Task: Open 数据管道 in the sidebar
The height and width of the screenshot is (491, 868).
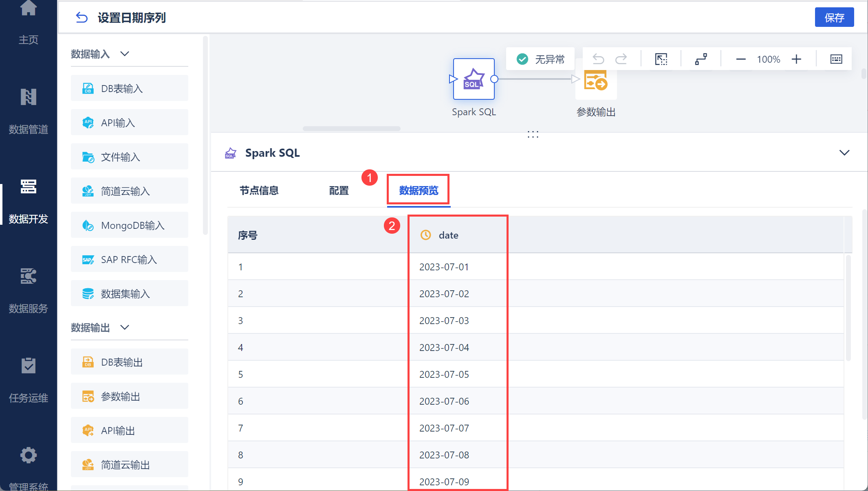Action: tap(28, 110)
